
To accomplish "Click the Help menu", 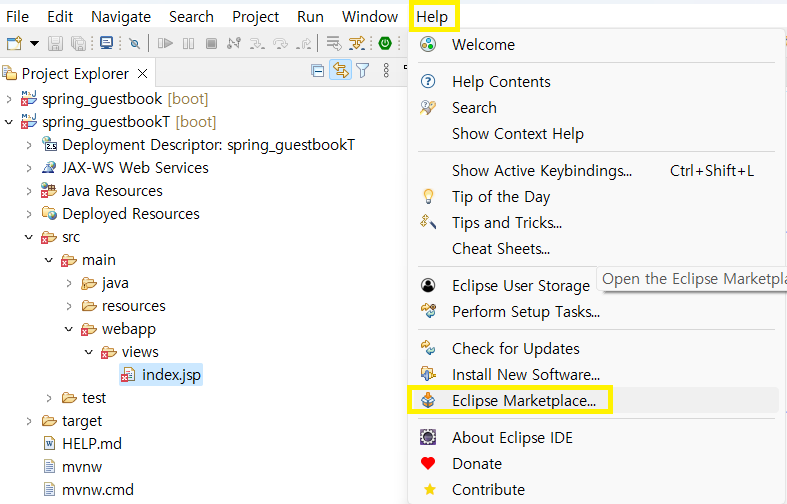I will pyautogui.click(x=432, y=17).
